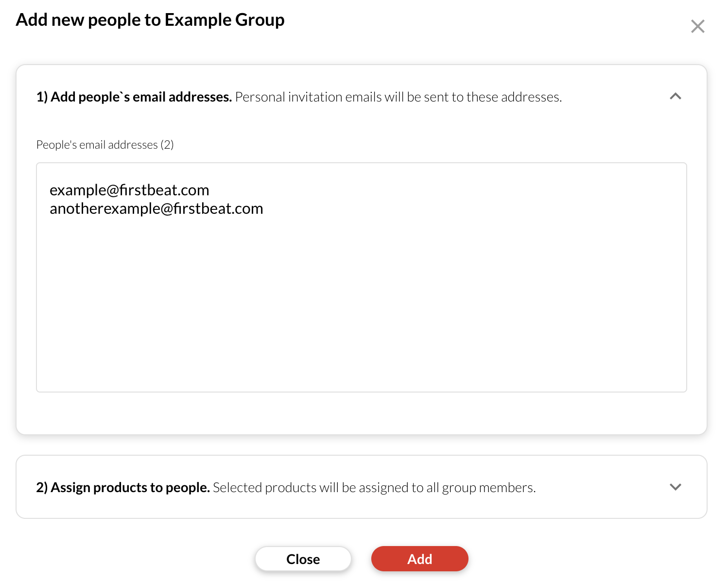Collapse the email addresses section chevron

(675, 97)
